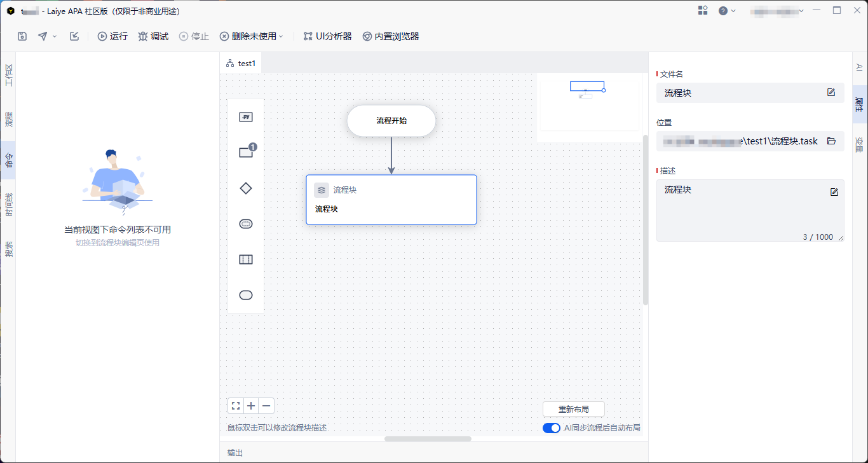Open the UI分析器 tool
This screenshot has width=868, height=463.
point(327,36)
